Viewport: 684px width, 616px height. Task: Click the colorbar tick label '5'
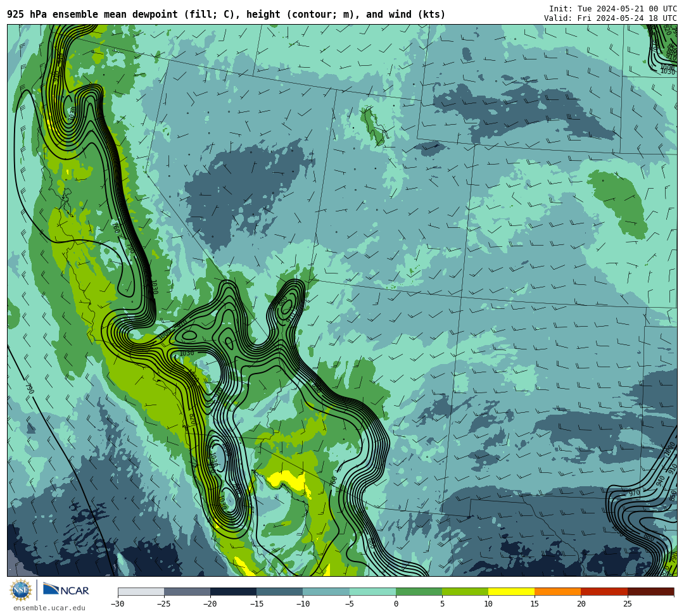(x=442, y=604)
